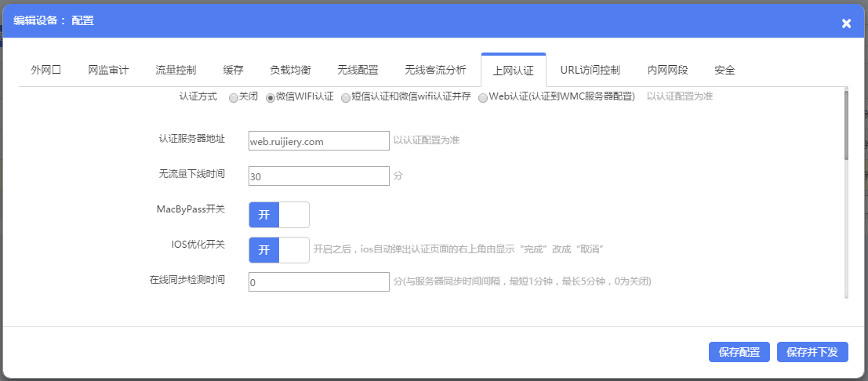868x381 pixels.
Task: Switch to URL访问控制 tab
Action: tap(590, 70)
